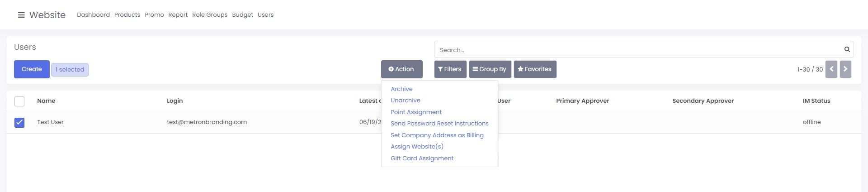Go to next page with right arrow

(845, 69)
